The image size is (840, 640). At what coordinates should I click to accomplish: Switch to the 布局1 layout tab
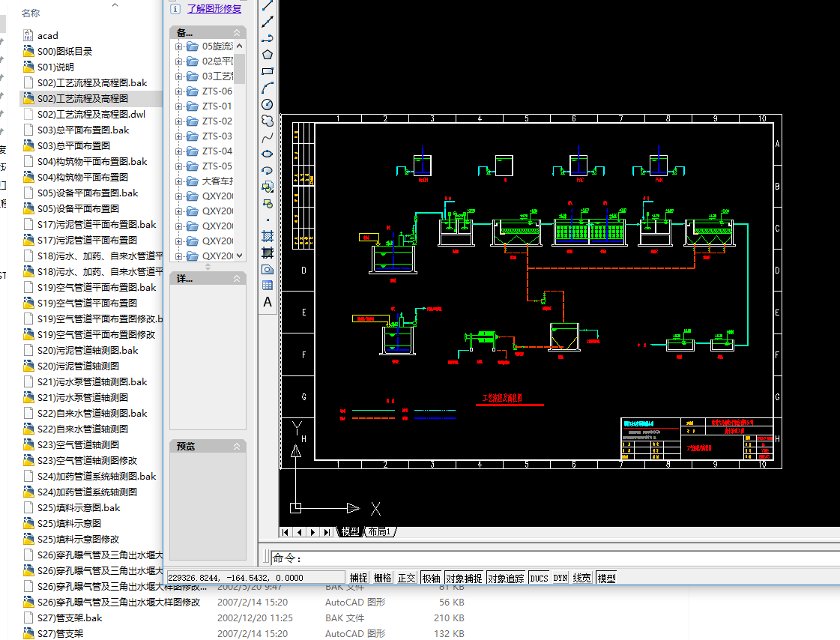tap(380, 531)
